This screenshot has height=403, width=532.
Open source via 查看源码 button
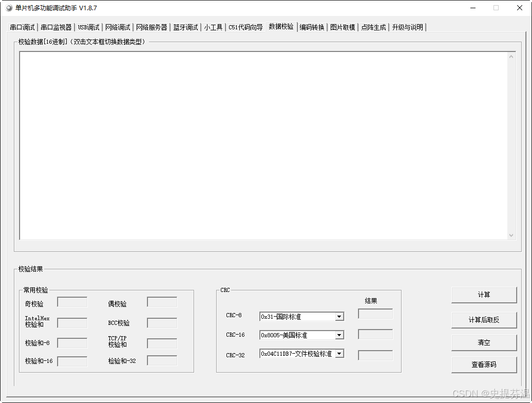point(484,364)
